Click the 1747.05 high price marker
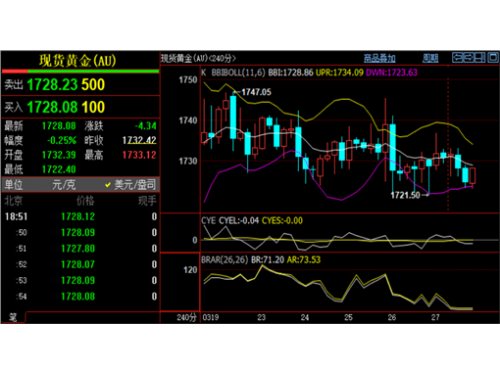Screen dimensions: 500x375 pos(256,92)
